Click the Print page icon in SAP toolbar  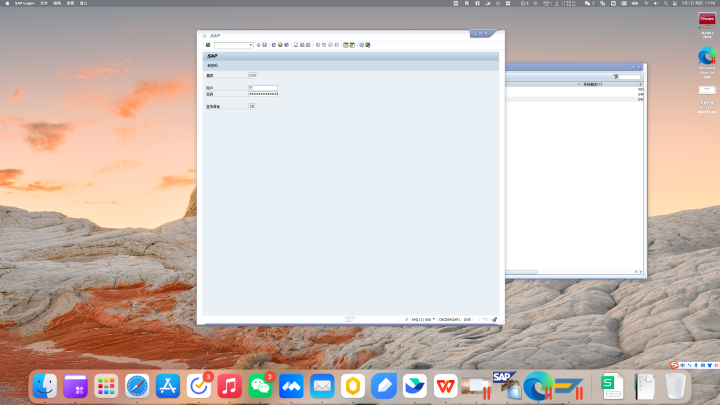pyautogui.click(x=296, y=45)
